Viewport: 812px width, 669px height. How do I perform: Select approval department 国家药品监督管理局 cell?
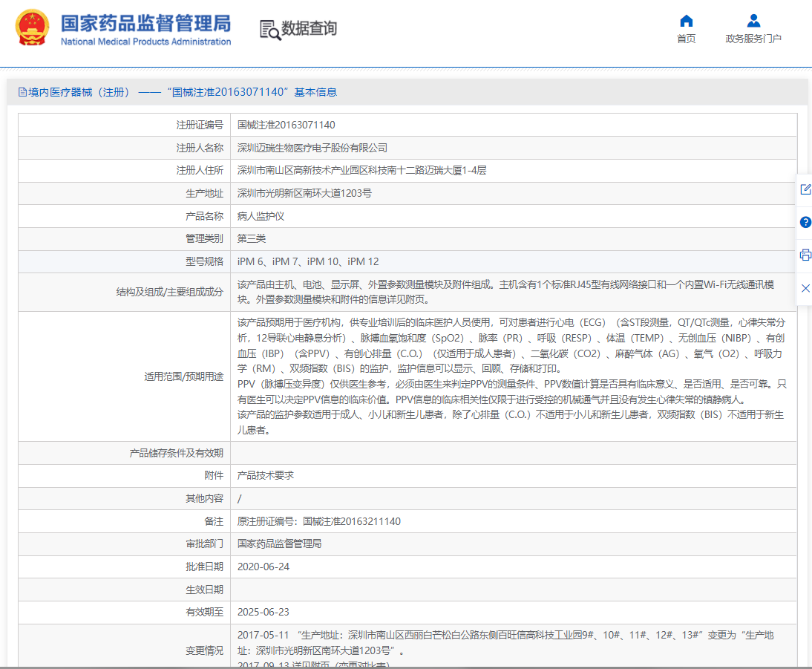pyautogui.click(x=279, y=544)
